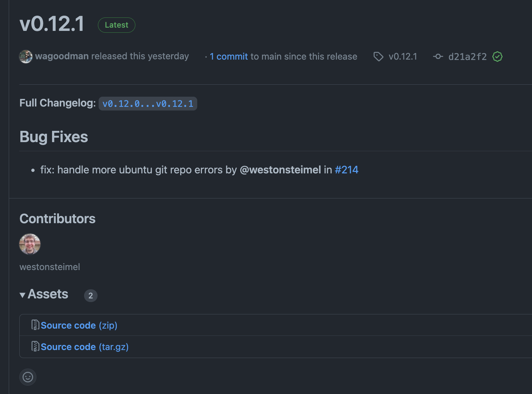
Task: Click the verified checkmark badge after d21a2f2
Action: pos(497,57)
